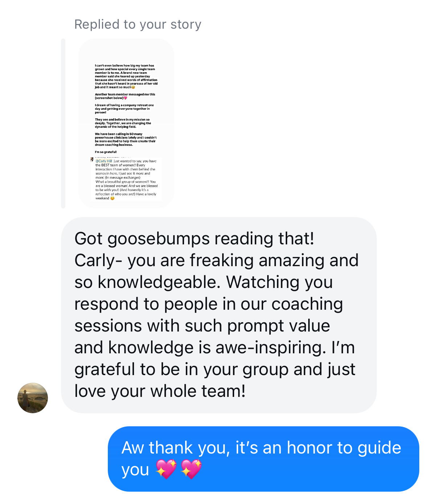Tap the first sparkling heart emoji

(x=166, y=469)
